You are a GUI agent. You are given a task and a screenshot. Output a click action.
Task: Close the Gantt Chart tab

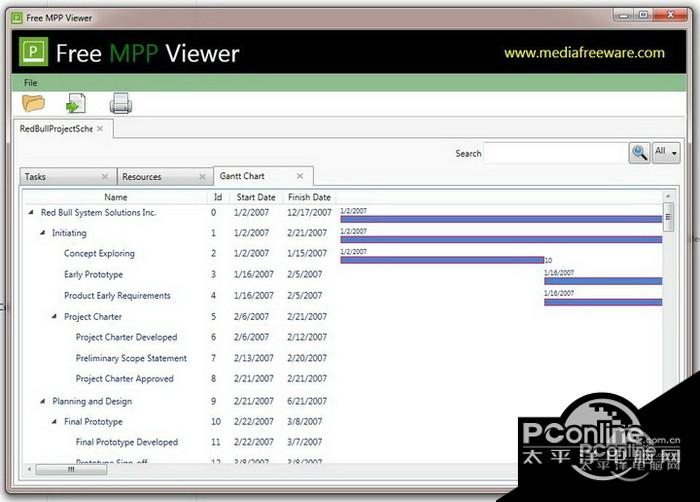[x=300, y=176]
